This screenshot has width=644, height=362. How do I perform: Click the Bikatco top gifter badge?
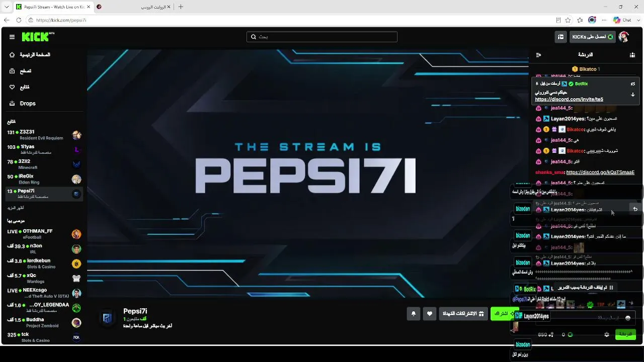[x=586, y=69]
